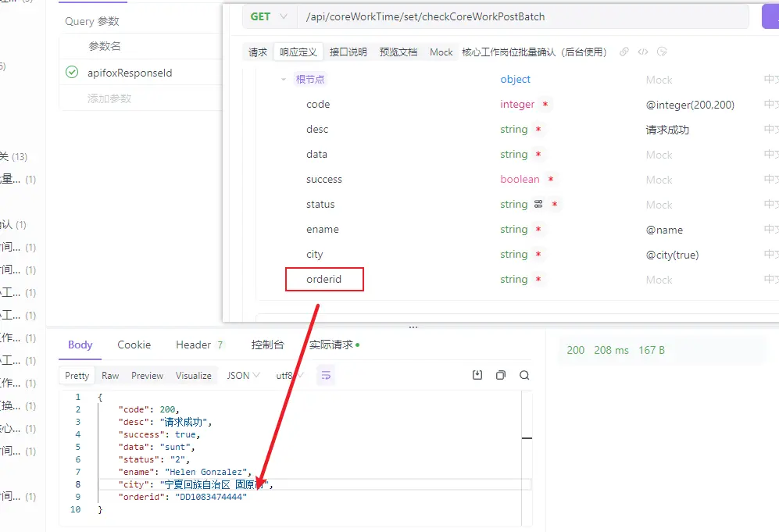
Task: Search within the response body
Action: click(524, 375)
